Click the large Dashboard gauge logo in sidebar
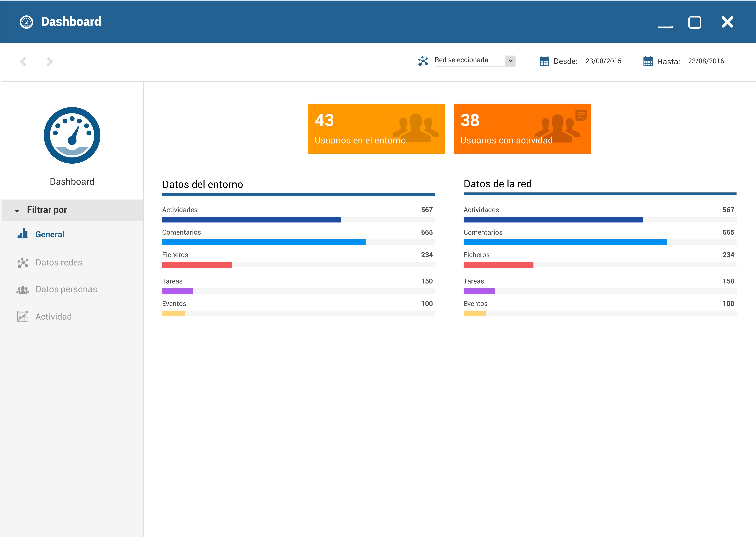The image size is (756, 537). pyautogui.click(x=72, y=135)
